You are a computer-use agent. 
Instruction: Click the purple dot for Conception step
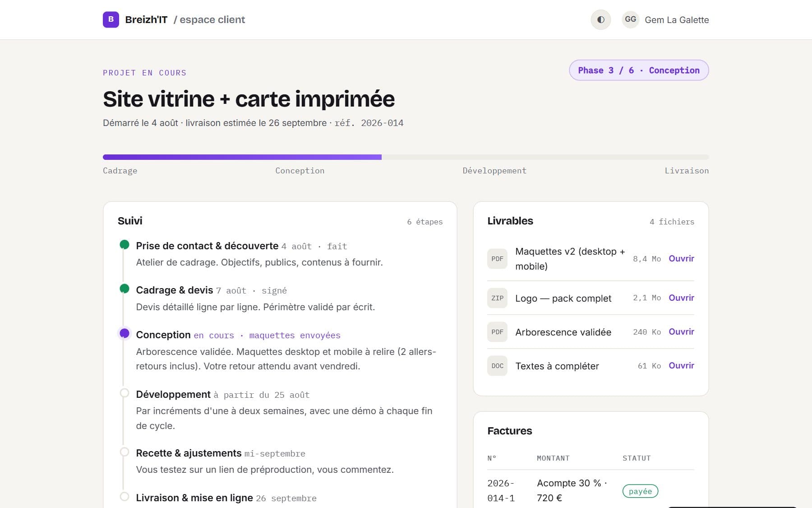tap(125, 334)
